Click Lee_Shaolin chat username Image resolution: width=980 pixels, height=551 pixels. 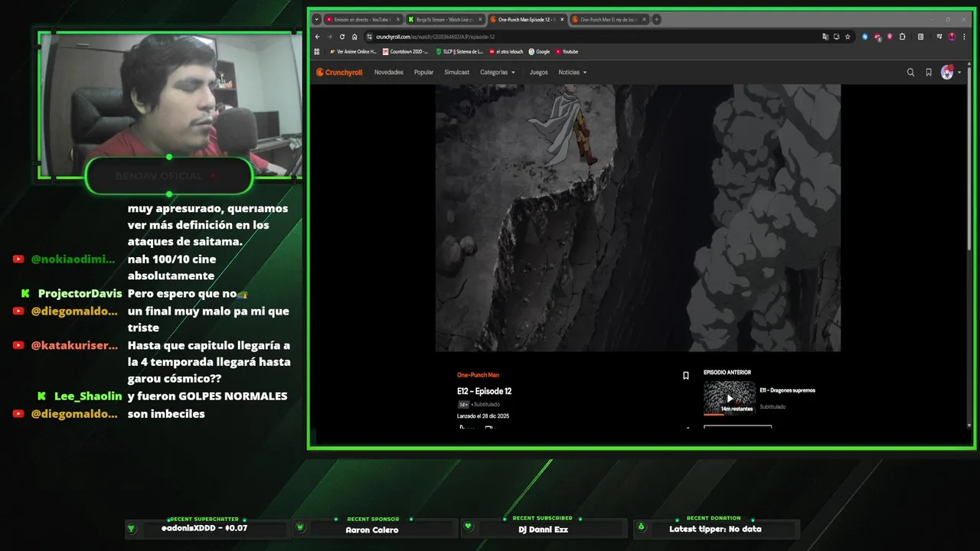tap(88, 396)
